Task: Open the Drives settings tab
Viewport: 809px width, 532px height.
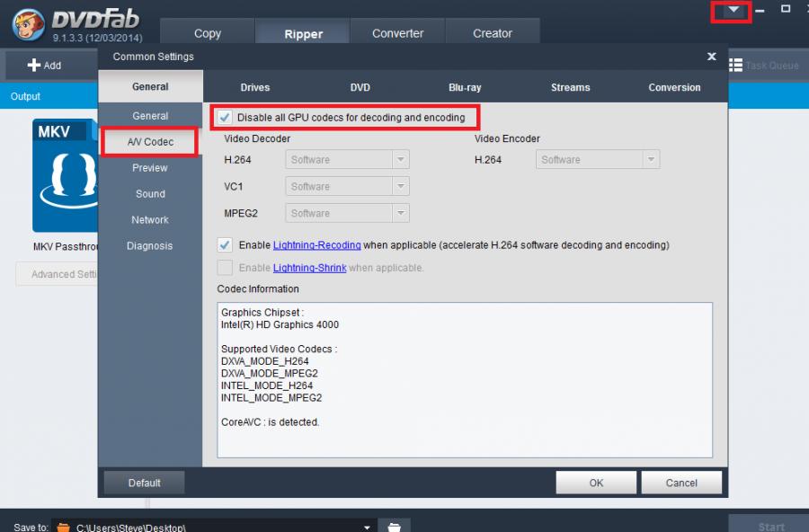Action: coord(255,87)
